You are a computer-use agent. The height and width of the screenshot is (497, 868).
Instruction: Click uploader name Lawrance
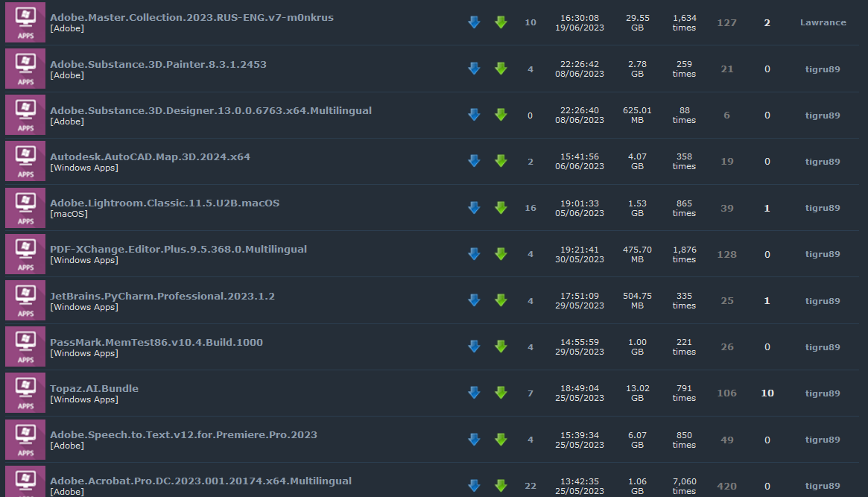click(823, 22)
